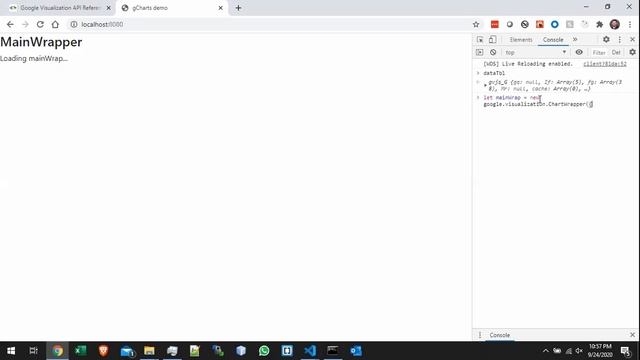
Task: Open a new browser tab
Action: click(x=238, y=8)
